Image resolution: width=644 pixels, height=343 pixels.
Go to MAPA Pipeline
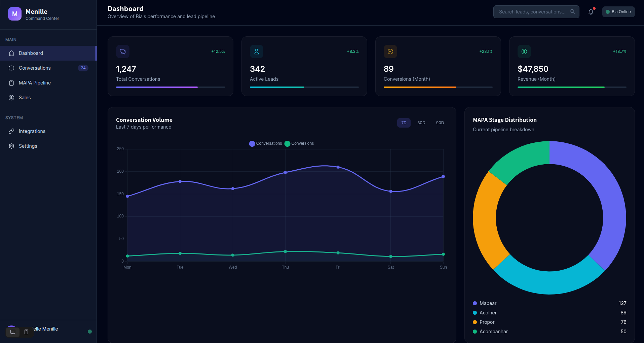click(x=48, y=83)
